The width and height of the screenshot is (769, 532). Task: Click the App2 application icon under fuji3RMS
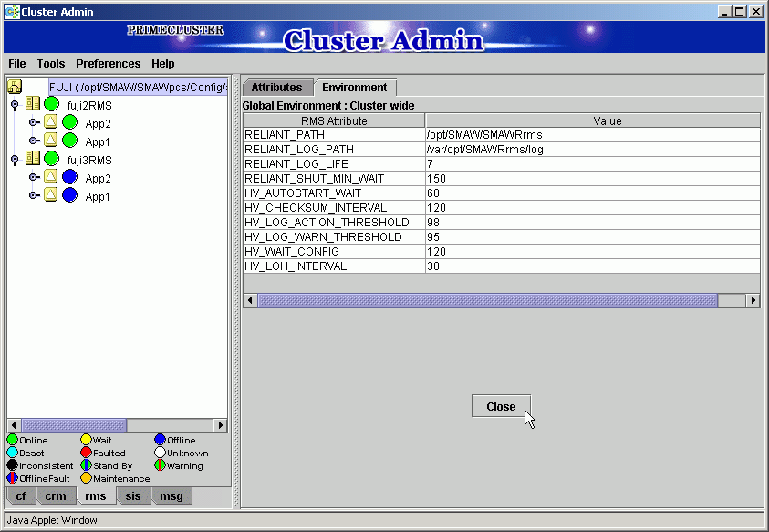click(x=50, y=176)
